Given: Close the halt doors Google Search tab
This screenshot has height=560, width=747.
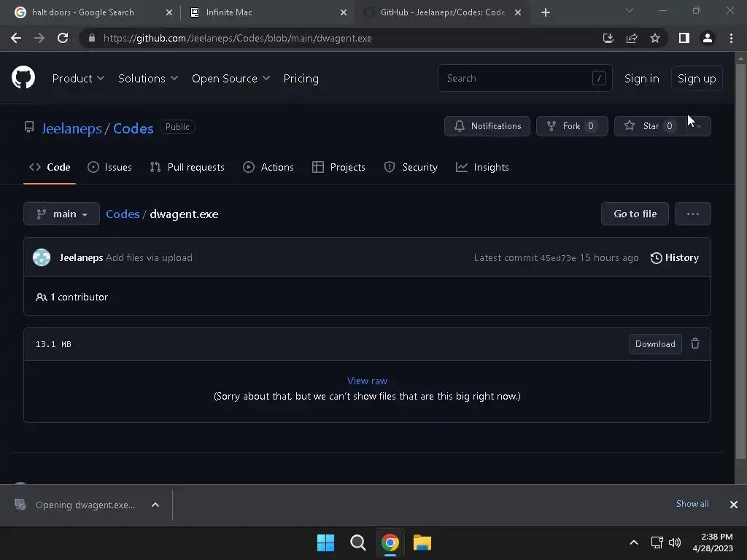Looking at the screenshot, I should point(169,12).
